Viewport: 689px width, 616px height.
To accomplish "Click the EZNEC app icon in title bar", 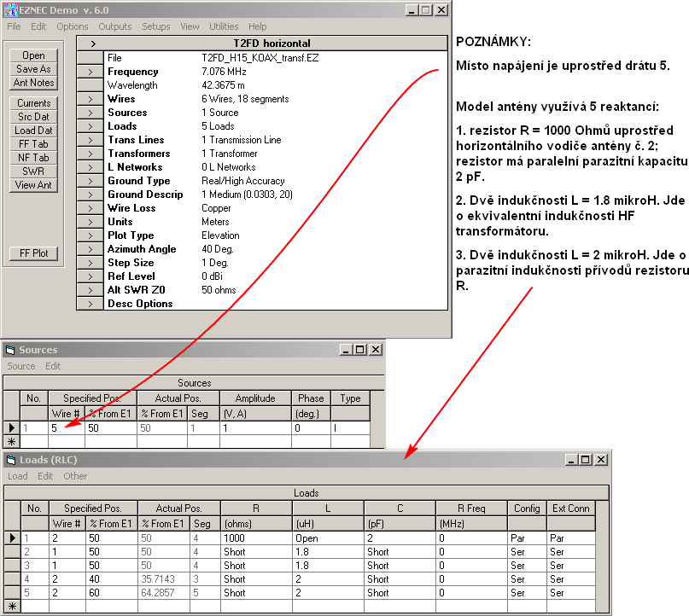I will (x=10, y=9).
